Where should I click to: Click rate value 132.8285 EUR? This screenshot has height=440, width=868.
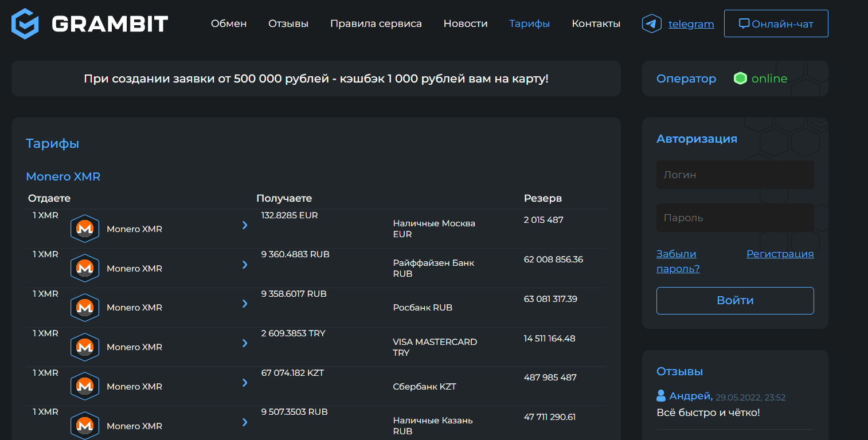290,215
